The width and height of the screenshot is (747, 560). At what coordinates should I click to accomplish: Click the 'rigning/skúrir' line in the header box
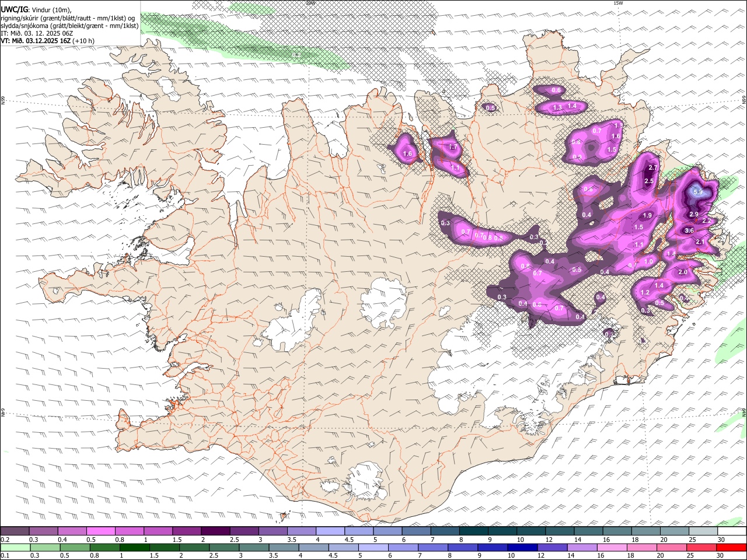click(68, 17)
